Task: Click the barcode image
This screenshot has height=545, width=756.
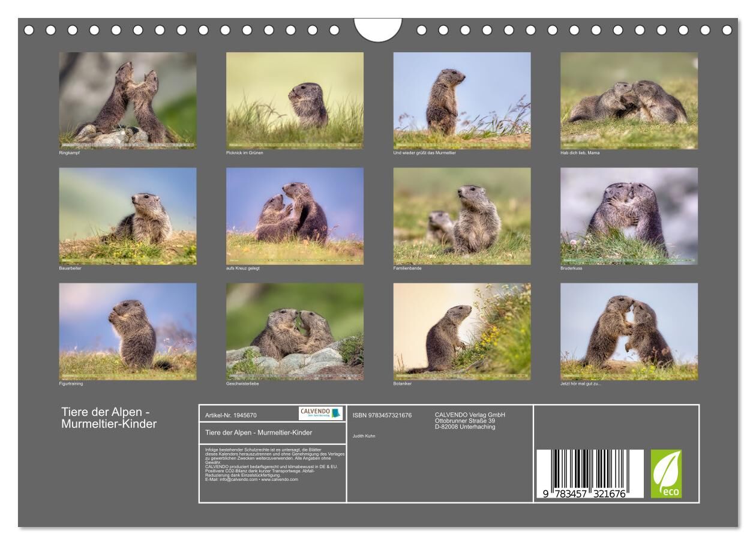Action: (589, 474)
